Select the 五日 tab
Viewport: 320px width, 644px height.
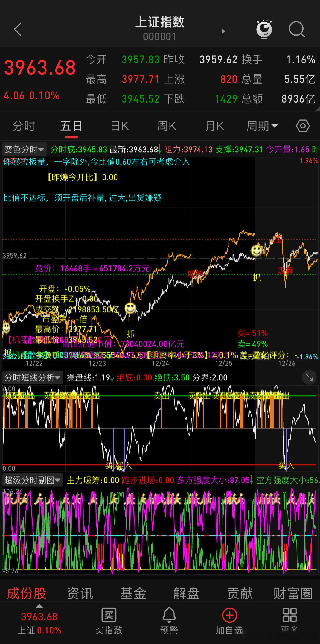pyautogui.click(x=71, y=126)
